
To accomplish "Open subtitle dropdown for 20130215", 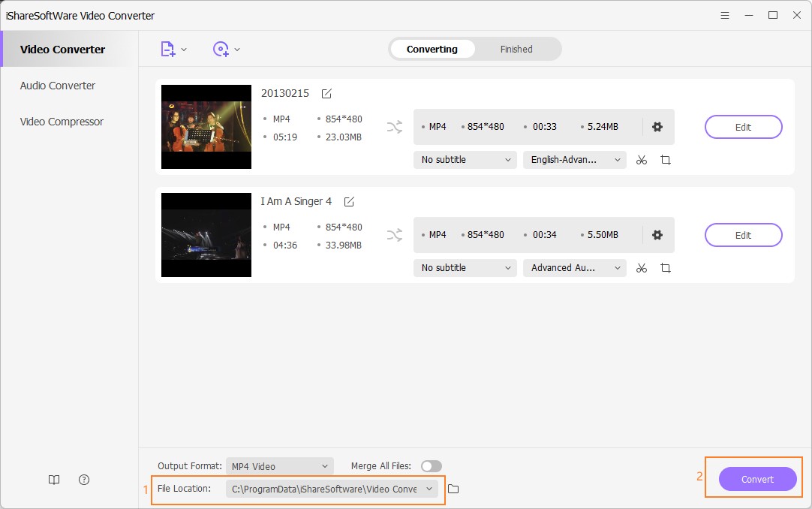I will pos(464,159).
